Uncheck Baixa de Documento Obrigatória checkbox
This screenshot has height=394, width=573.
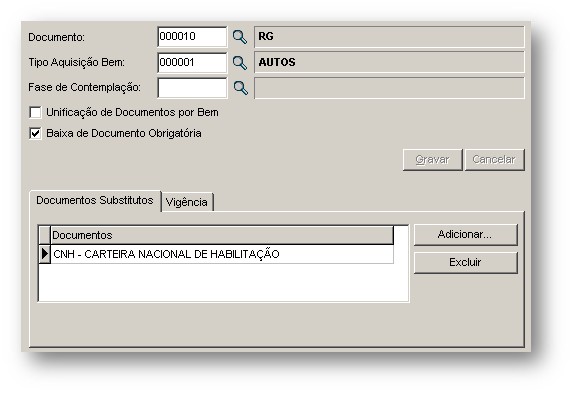point(35,133)
